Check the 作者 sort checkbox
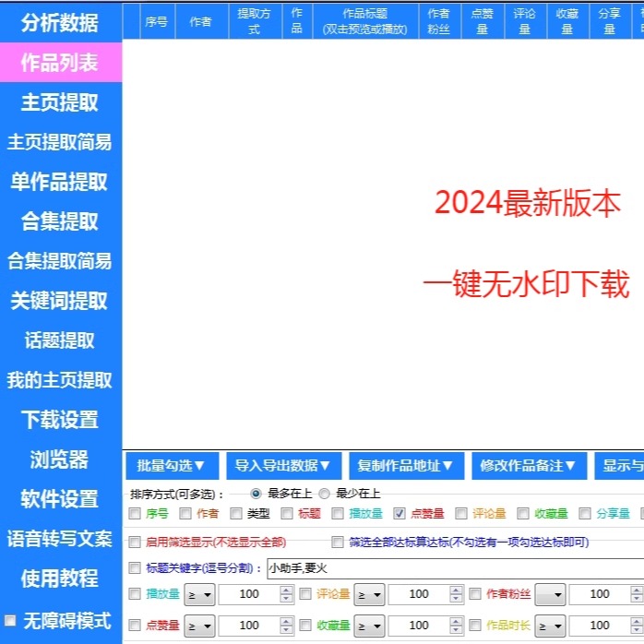Screen dimensions: 644x644 [x=185, y=513]
